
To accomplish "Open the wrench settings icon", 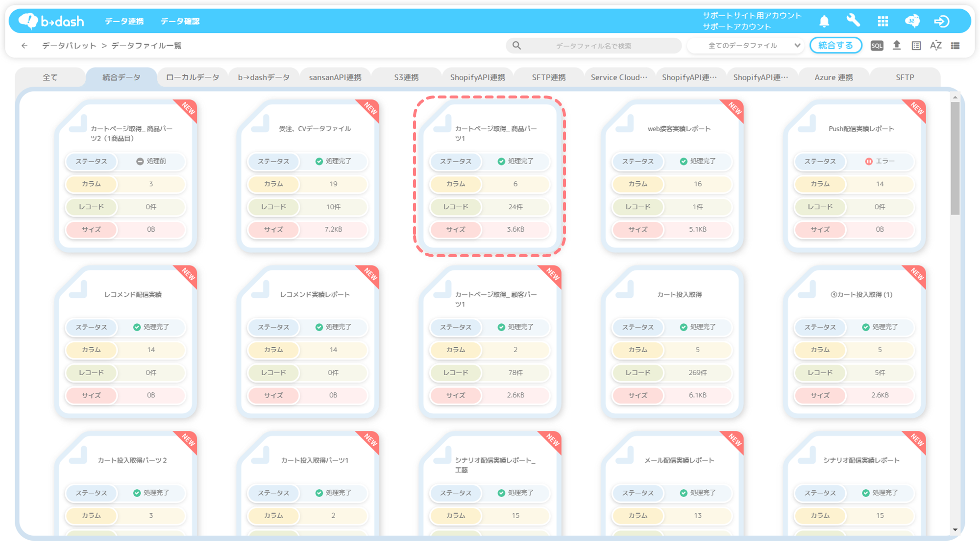I will [853, 21].
